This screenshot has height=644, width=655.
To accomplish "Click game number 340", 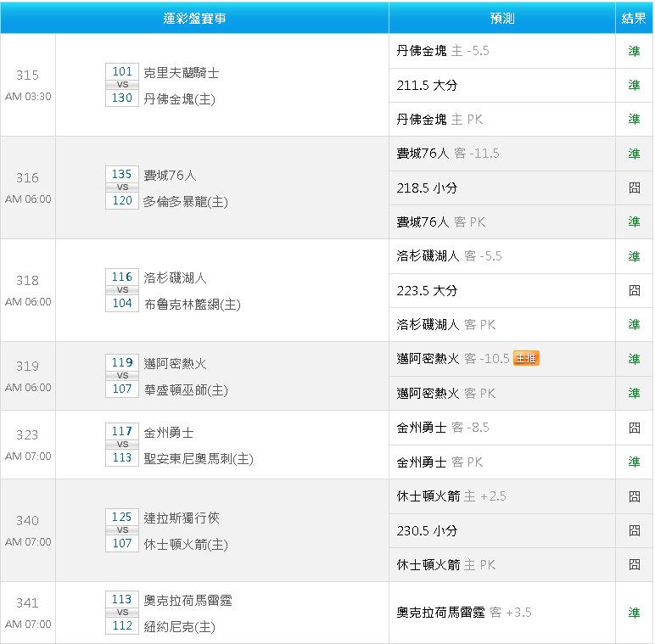I will (27, 521).
